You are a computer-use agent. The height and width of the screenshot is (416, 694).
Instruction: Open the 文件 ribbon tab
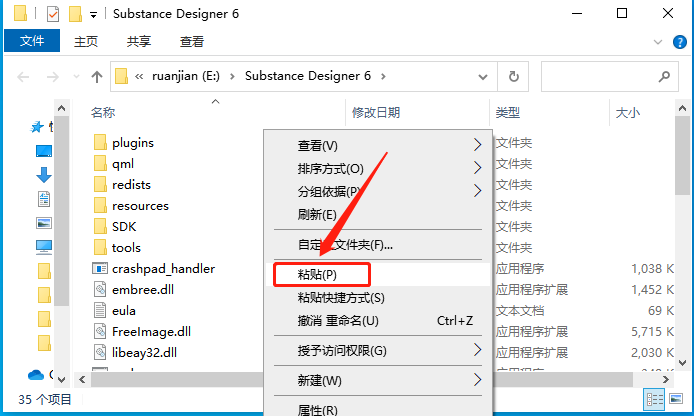pyautogui.click(x=32, y=41)
